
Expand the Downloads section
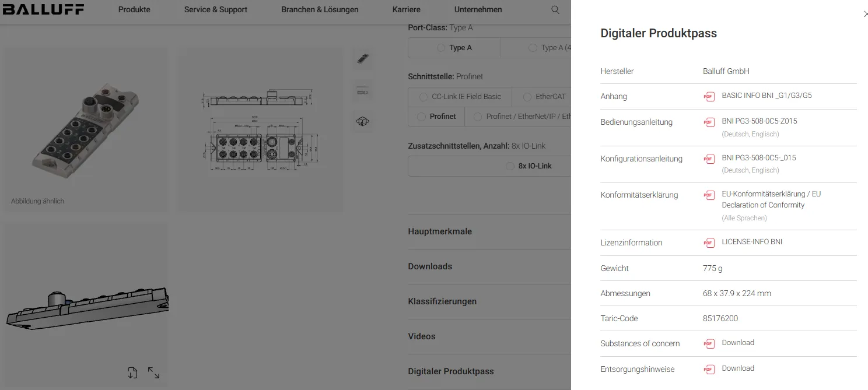(430, 266)
